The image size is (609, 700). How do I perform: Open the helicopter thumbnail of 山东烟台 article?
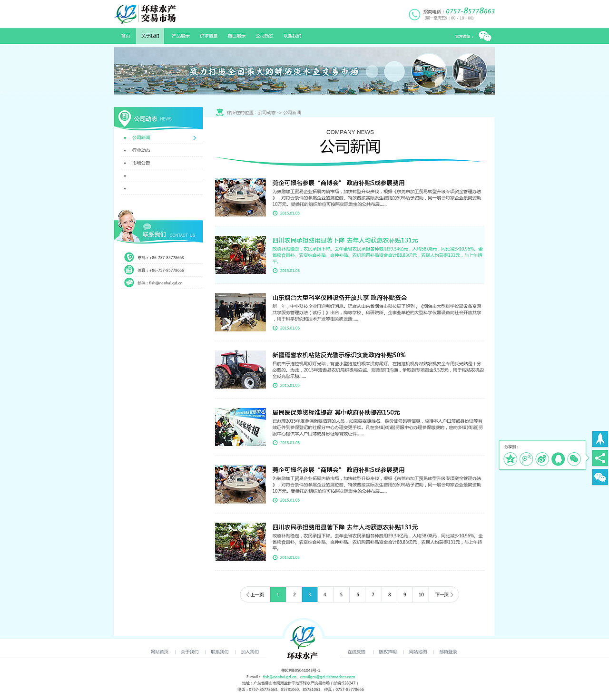click(240, 312)
